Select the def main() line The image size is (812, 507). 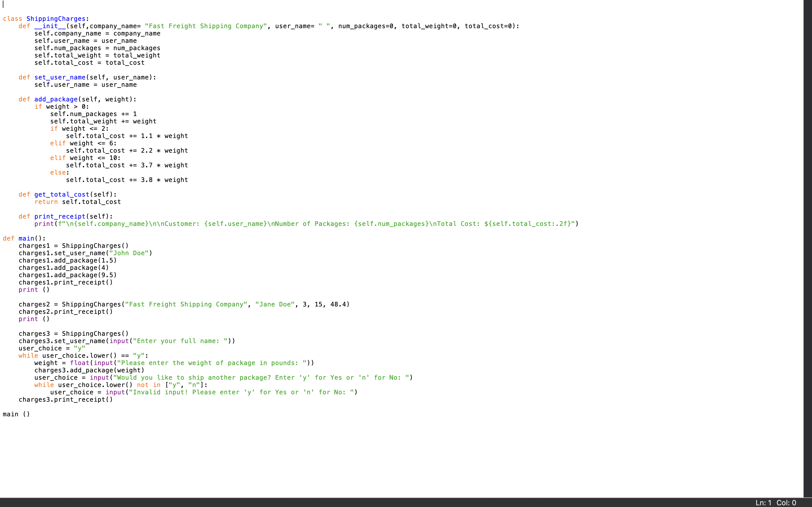click(23, 238)
